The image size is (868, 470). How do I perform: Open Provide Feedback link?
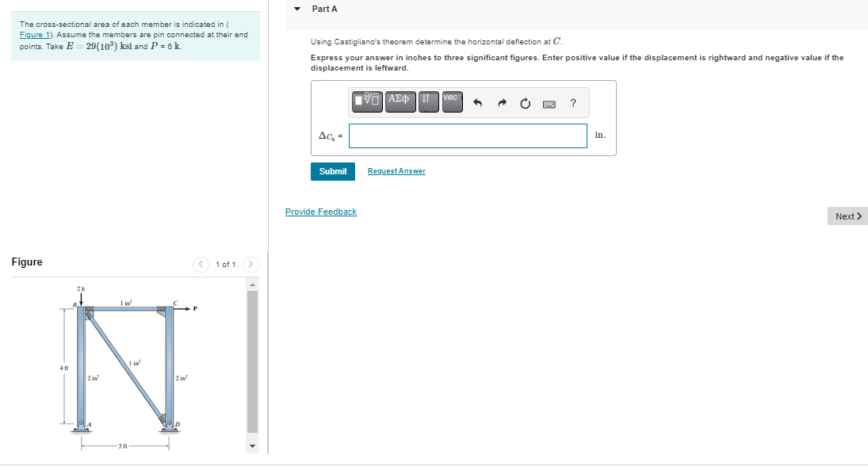pyautogui.click(x=320, y=212)
